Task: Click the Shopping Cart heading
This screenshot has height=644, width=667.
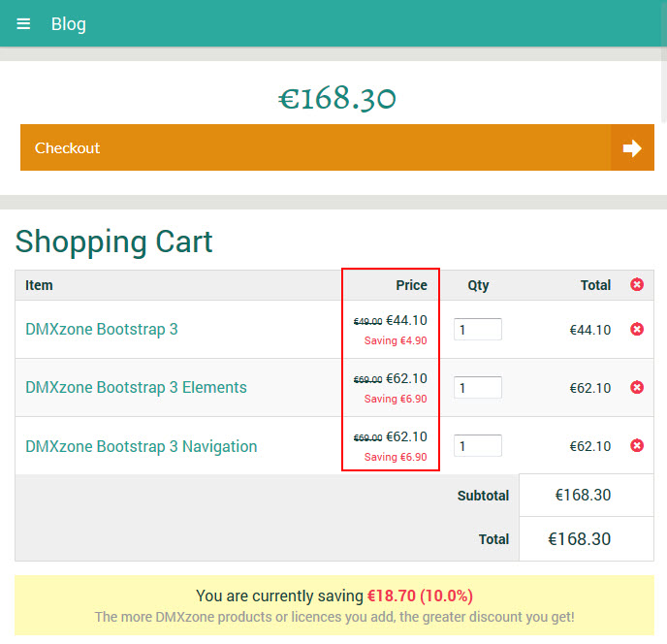Action: (114, 241)
